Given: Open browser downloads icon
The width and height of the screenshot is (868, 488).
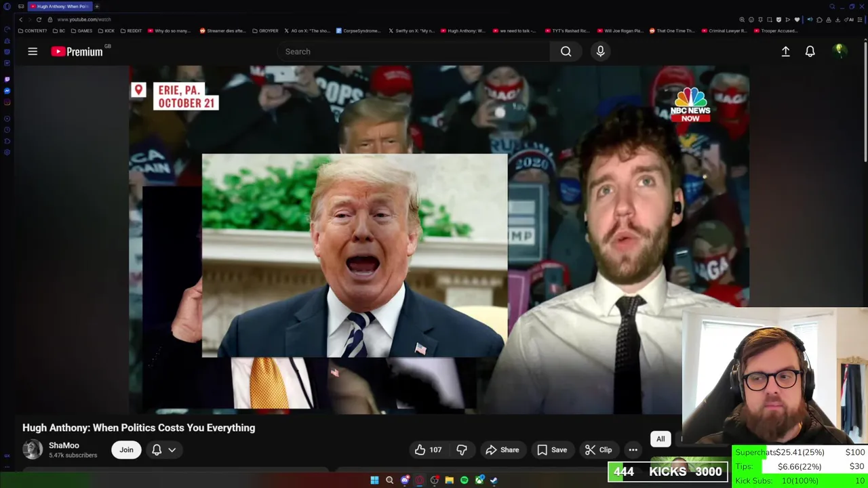Looking at the screenshot, I should [x=837, y=20].
